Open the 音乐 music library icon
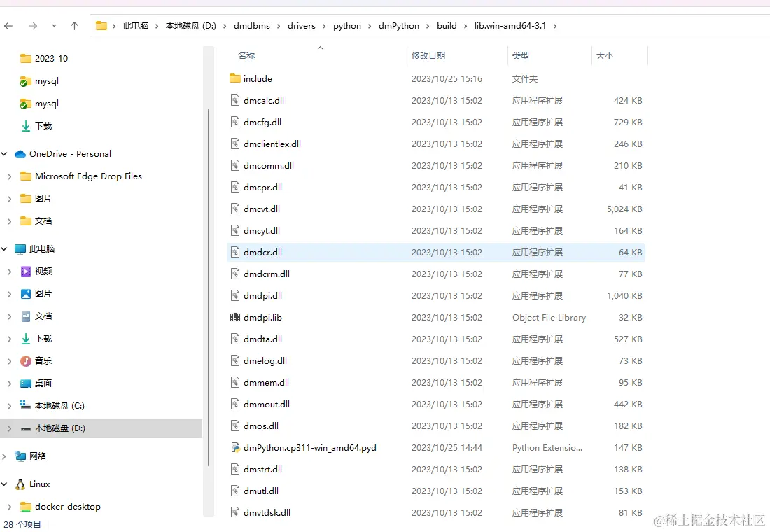The height and width of the screenshot is (532, 770). click(x=25, y=361)
